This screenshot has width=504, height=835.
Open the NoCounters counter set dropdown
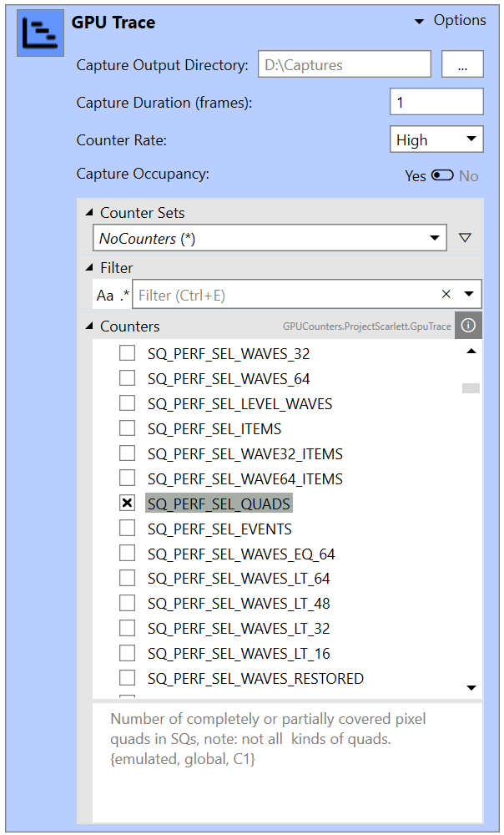pos(270,238)
